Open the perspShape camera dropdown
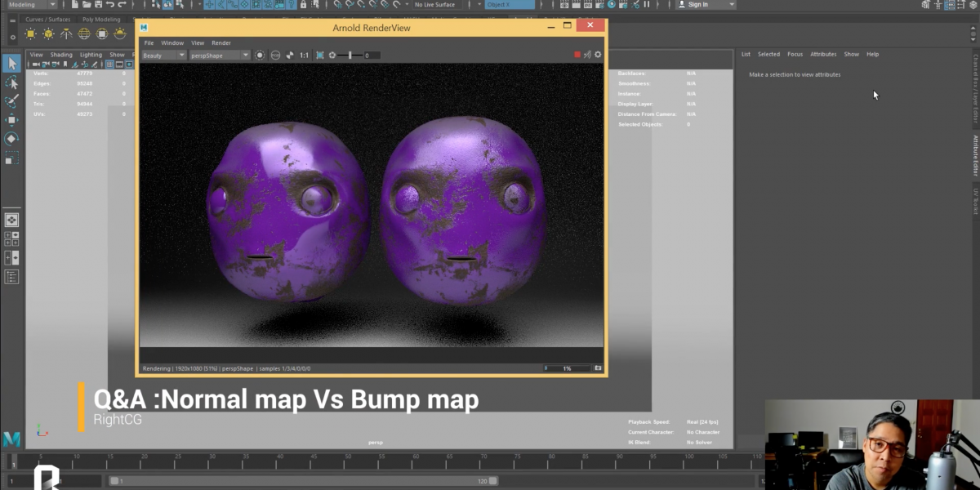The width and height of the screenshot is (980, 490). point(220,56)
